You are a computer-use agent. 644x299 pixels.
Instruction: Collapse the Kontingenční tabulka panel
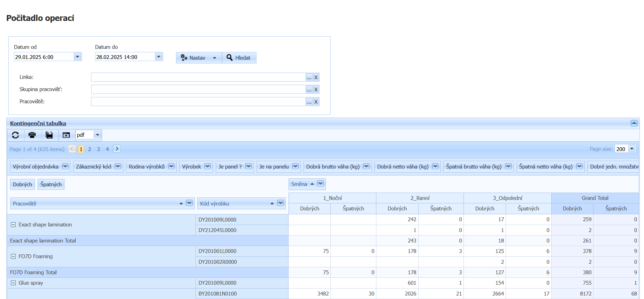coord(634,123)
